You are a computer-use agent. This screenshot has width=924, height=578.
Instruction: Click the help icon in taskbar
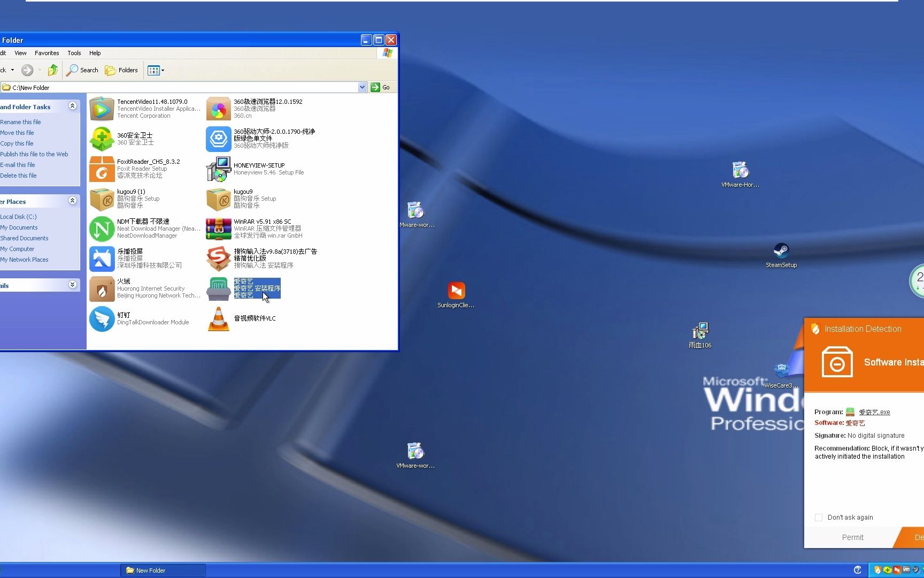pyautogui.click(x=858, y=570)
